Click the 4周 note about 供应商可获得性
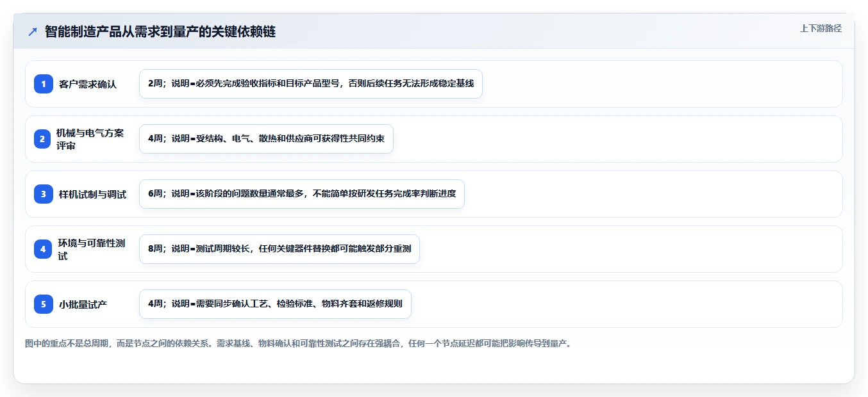 266,139
